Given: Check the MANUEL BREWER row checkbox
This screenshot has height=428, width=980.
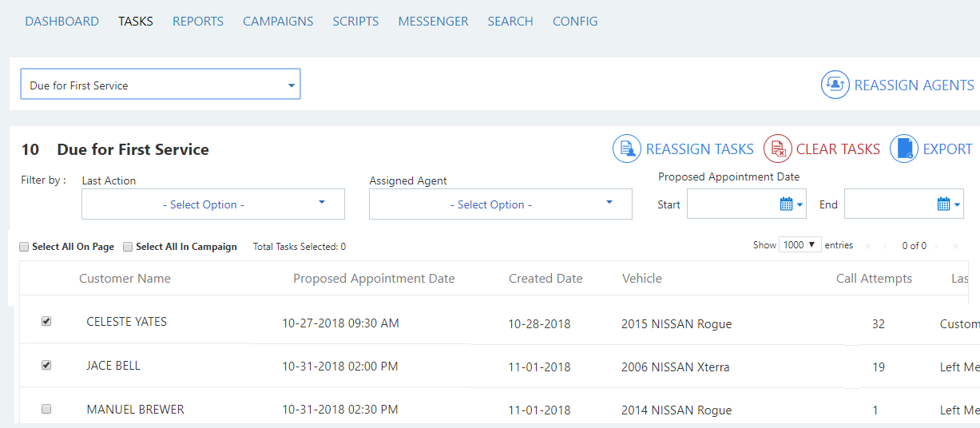Looking at the screenshot, I should pyautogui.click(x=46, y=409).
